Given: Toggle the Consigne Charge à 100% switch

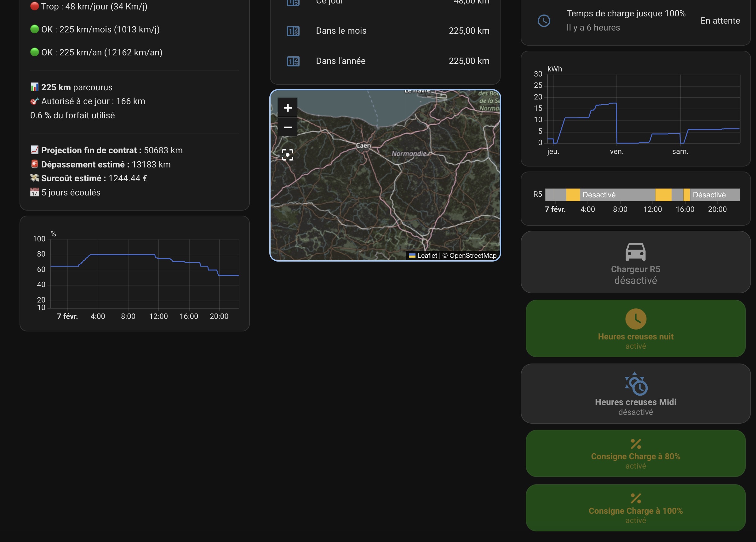Looking at the screenshot, I should pos(635,511).
